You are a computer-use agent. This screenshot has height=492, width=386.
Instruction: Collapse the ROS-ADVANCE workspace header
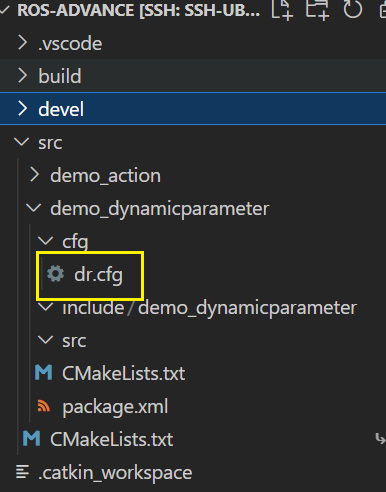pyautogui.click(x=5, y=9)
